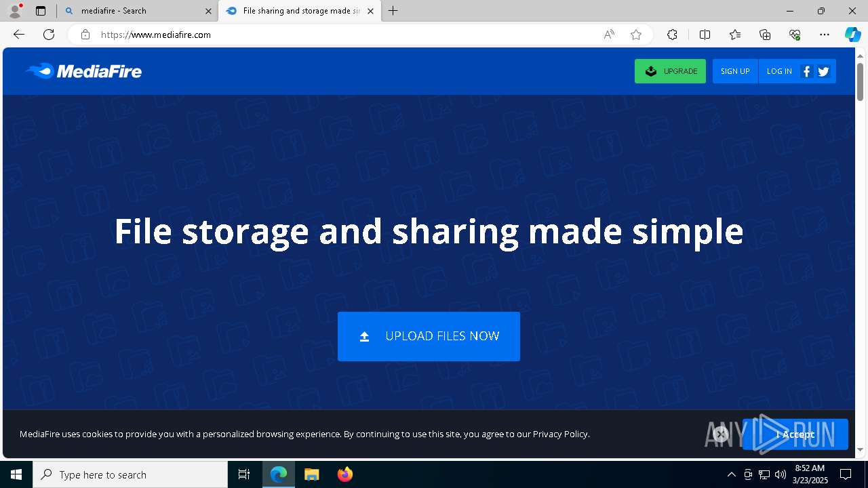This screenshot has width=868, height=488.
Task: Open browser Extensions menu
Action: click(672, 35)
